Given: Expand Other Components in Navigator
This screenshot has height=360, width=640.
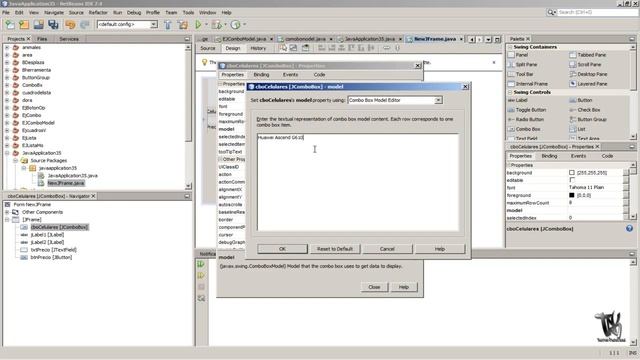Looking at the screenshot, I should pyautogui.click(x=7, y=212).
